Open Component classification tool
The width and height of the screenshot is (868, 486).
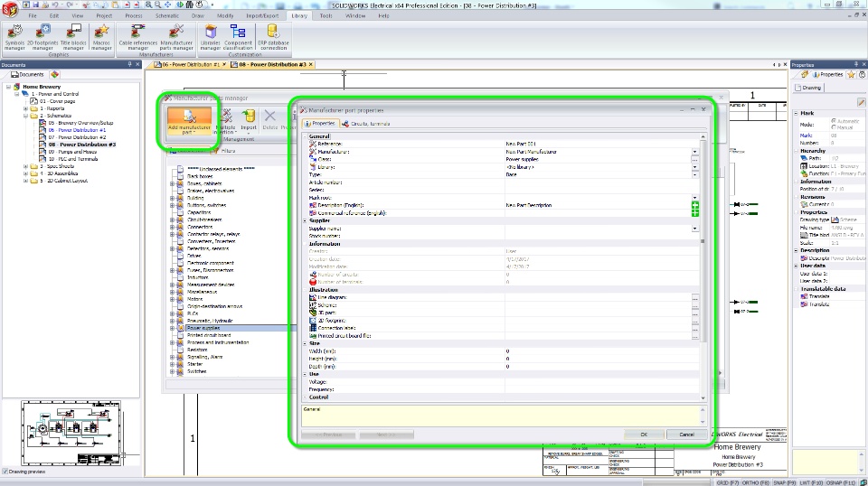[238, 38]
